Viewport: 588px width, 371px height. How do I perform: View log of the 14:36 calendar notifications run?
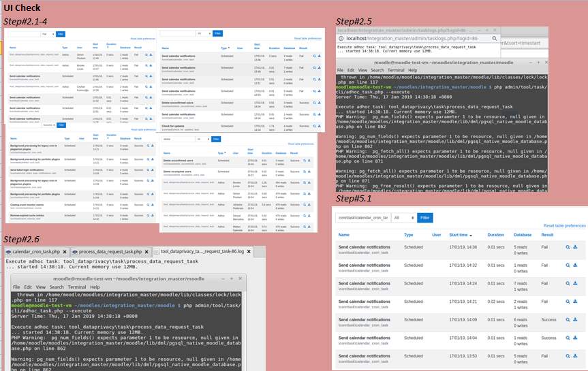[568, 247]
